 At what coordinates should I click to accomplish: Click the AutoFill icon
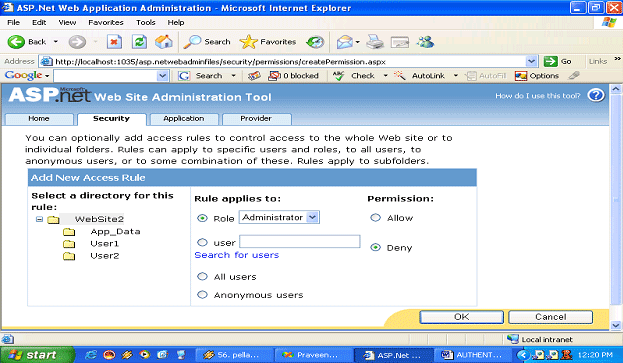471,75
